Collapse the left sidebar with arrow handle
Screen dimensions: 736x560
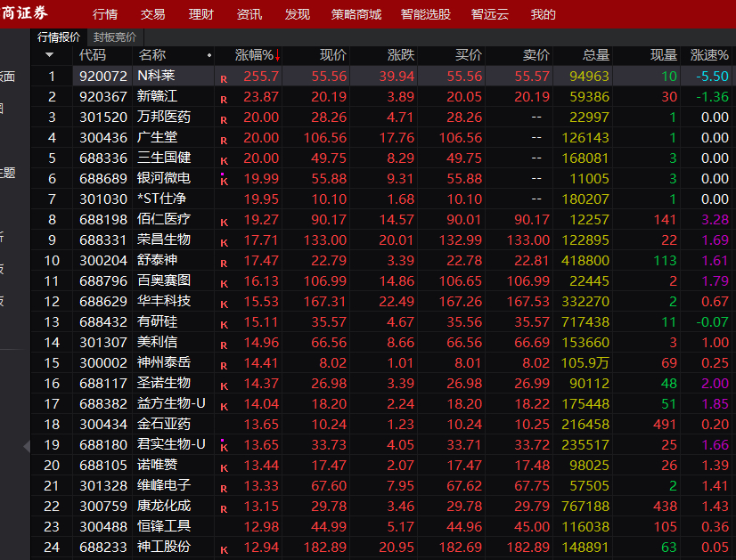click(x=27, y=445)
